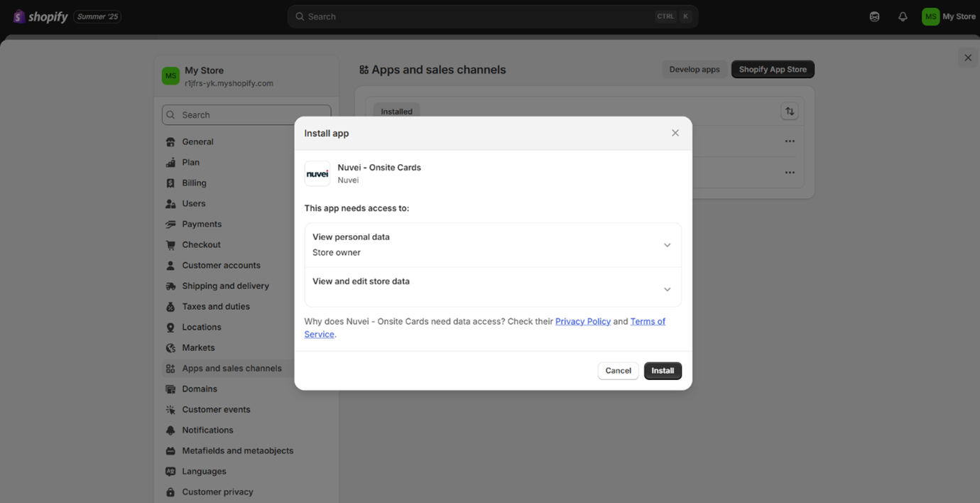Screen dimensions: 980x503
Task: Click the Summer '25 edition badge
Action: 97,16
